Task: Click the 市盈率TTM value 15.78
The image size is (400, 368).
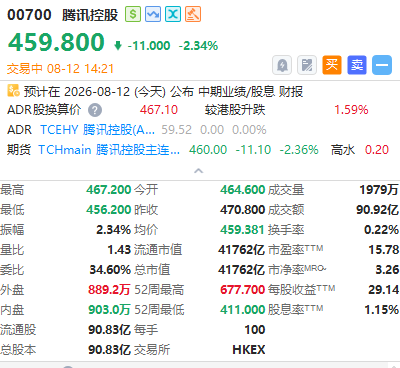Action: [384, 250]
